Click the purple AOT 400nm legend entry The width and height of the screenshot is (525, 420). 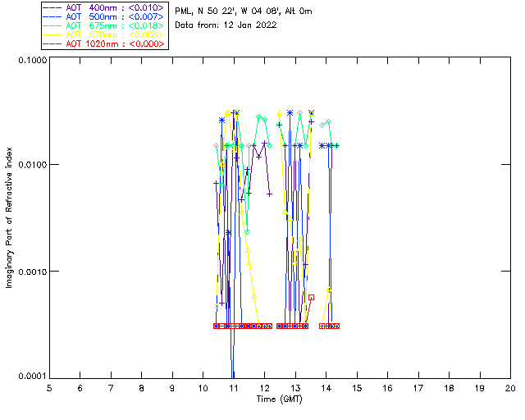tap(104, 7)
